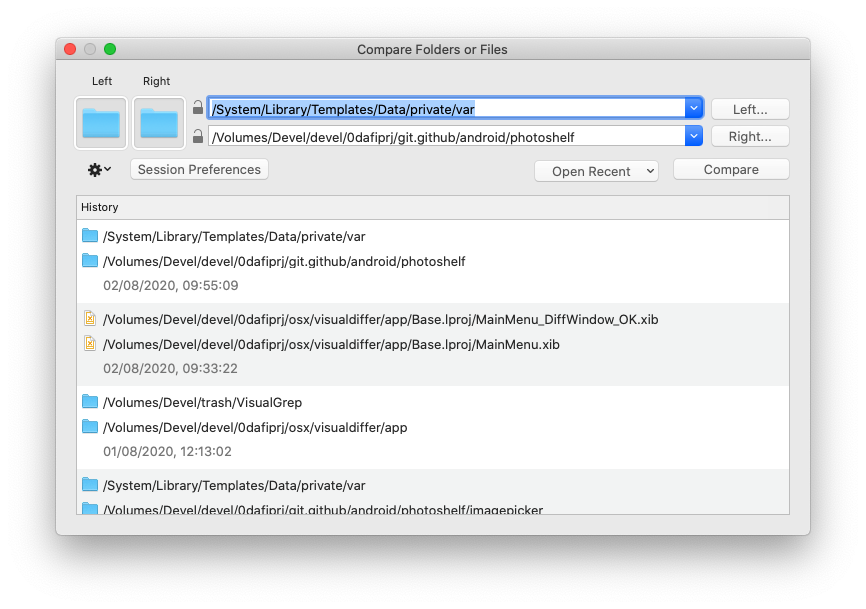Start comparison with Compare button

(x=731, y=170)
